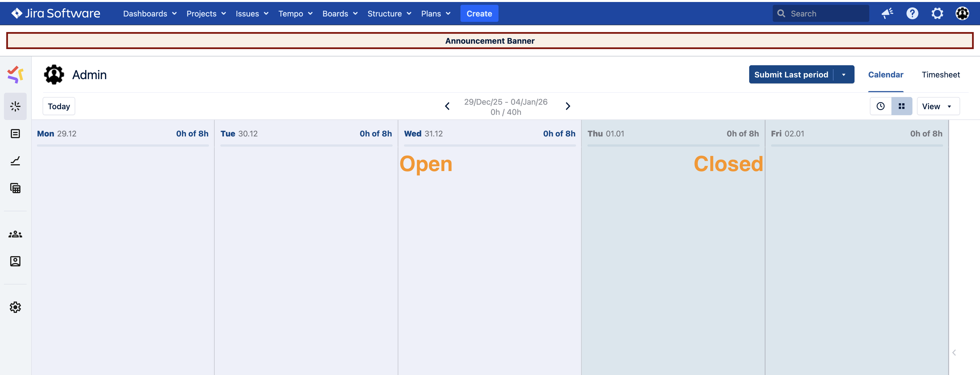
Task: Open the Tempo Reports sidebar icon
Action: [x=15, y=134]
